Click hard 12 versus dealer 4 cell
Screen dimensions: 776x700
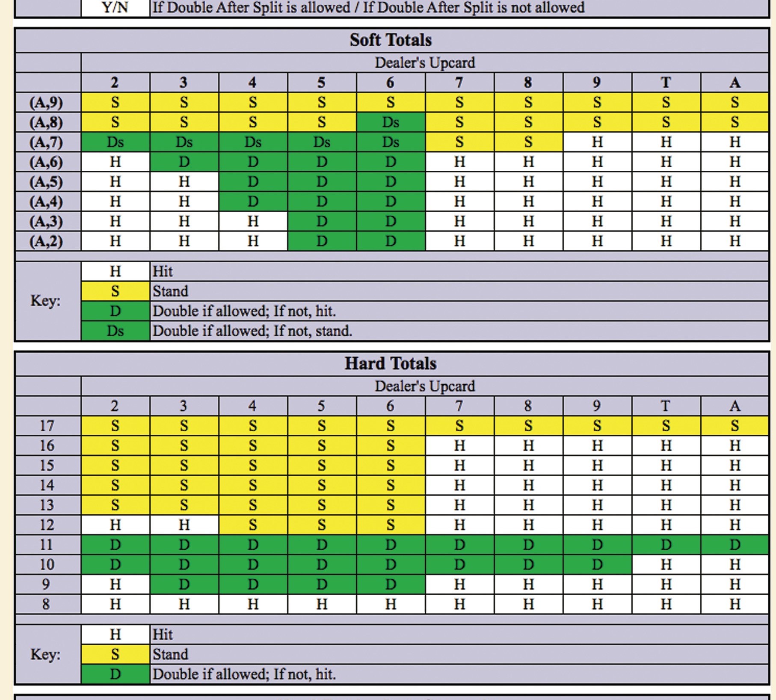[x=253, y=525]
